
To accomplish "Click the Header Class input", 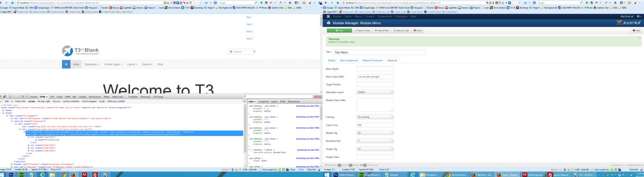I will (375, 157).
